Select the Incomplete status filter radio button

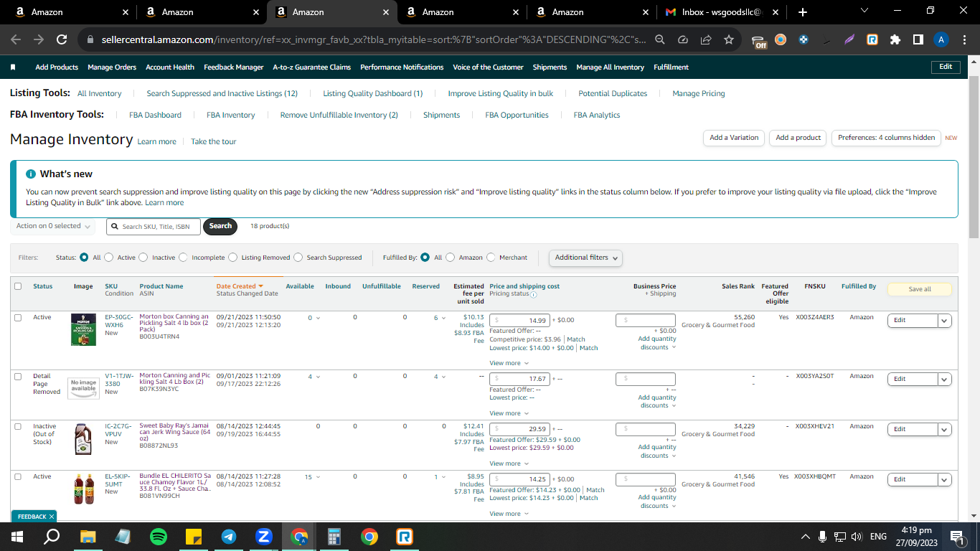tap(183, 258)
